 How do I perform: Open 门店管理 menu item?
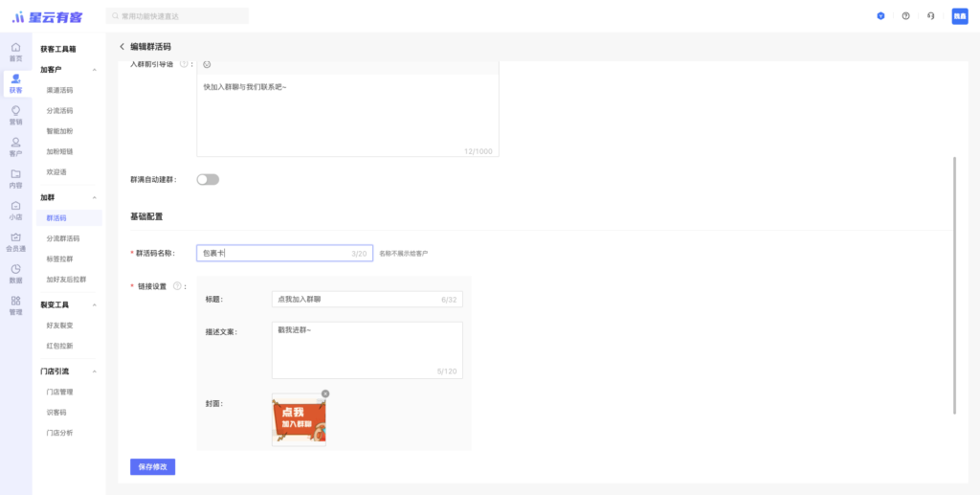tap(60, 392)
